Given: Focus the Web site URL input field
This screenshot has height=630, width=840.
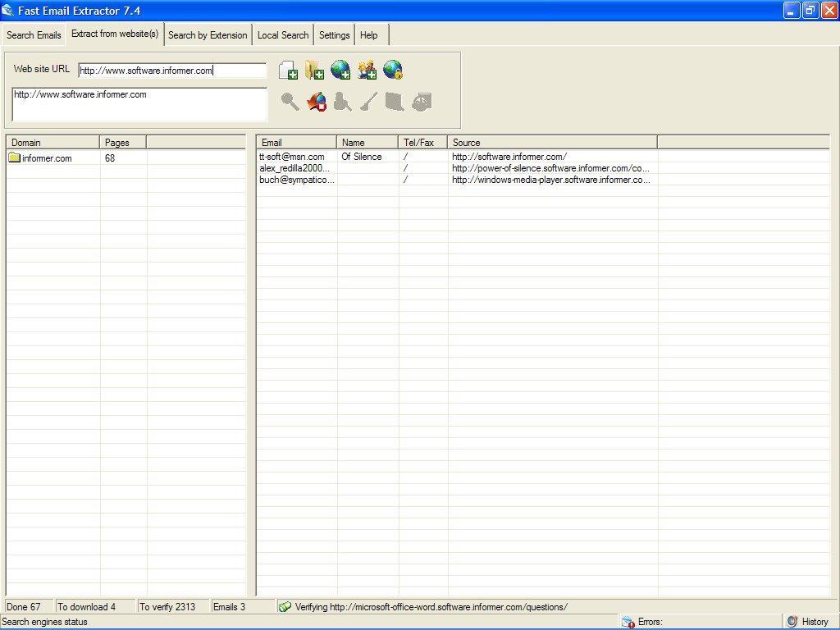Looking at the screenshot, I should click(172, 71).
